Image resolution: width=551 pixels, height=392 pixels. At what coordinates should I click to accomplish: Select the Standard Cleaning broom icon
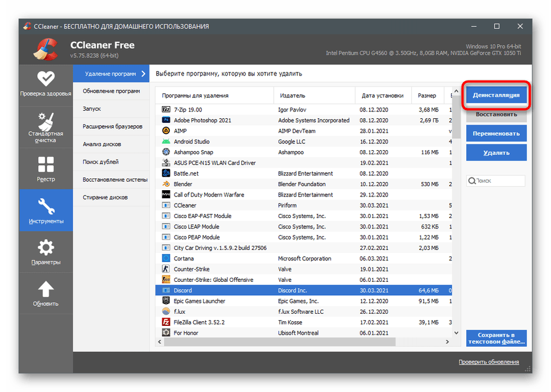pos(46,122)
